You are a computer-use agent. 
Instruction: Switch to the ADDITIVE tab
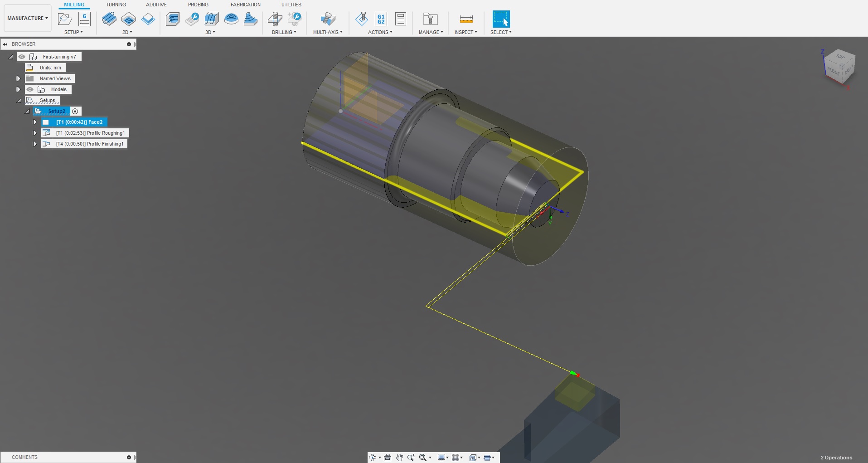tap(156, 5)
